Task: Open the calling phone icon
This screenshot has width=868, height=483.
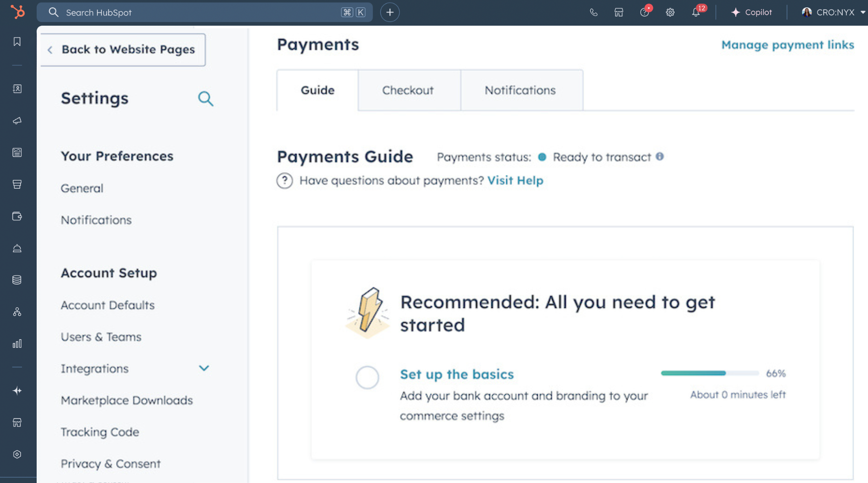Action: 594,13
